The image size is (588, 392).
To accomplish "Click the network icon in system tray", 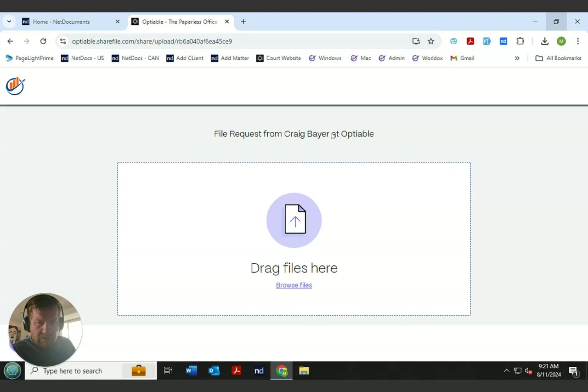I will point(518,371).
